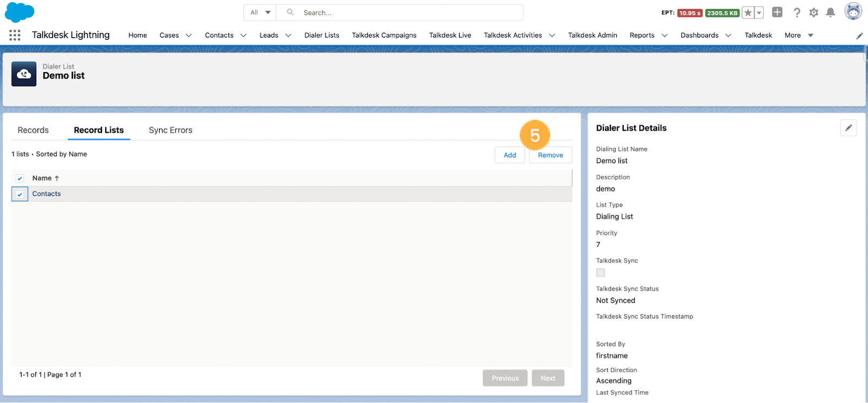Click the Dialing List type value

point(615,216)
